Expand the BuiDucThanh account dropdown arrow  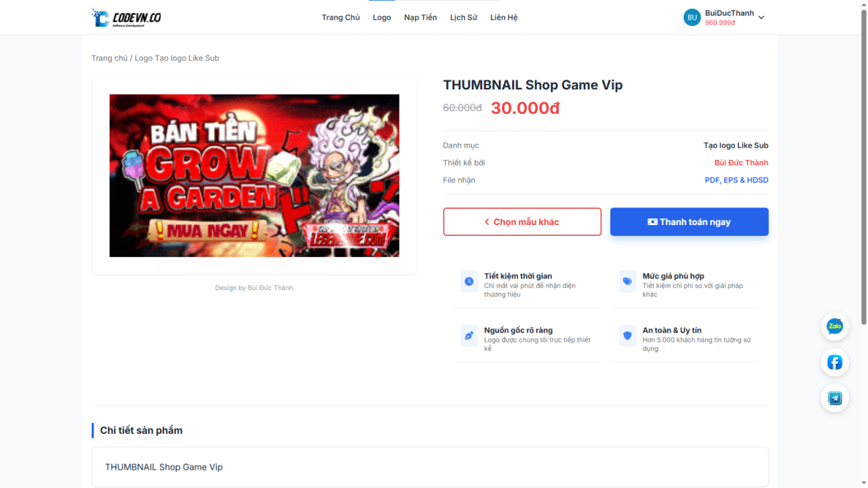pos(761,18)
